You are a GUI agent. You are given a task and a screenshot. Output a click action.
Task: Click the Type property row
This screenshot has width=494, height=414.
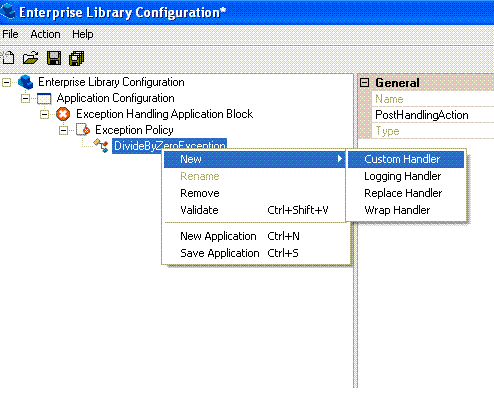[x=433, y=131]
